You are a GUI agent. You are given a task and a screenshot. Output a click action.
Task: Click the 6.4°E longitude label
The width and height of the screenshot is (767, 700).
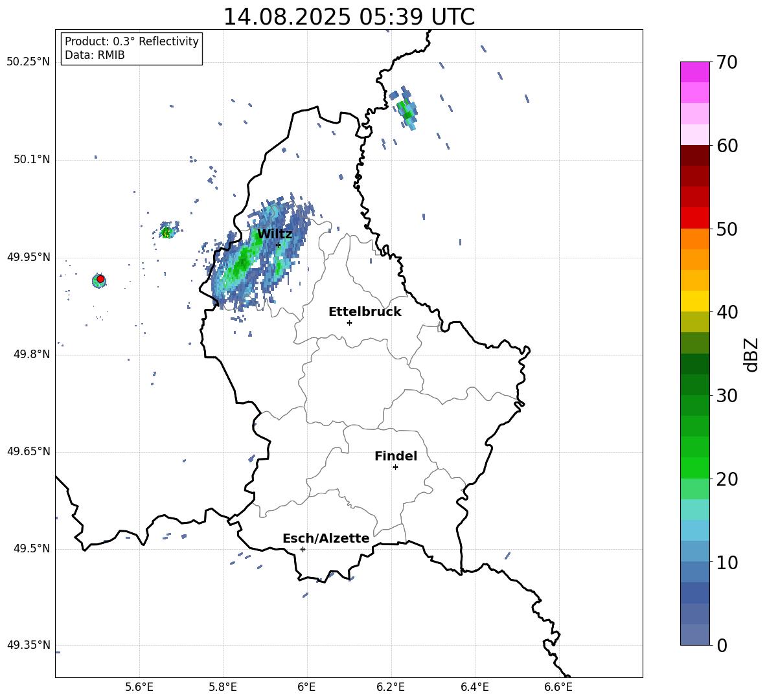(474, 687)
